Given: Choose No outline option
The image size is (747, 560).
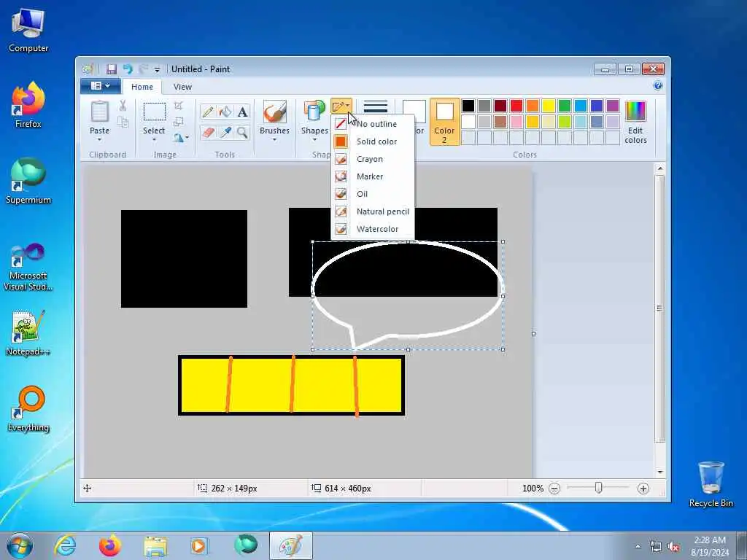Looking at the screenshot, I should pyautogui.click(x=373, y=124).
